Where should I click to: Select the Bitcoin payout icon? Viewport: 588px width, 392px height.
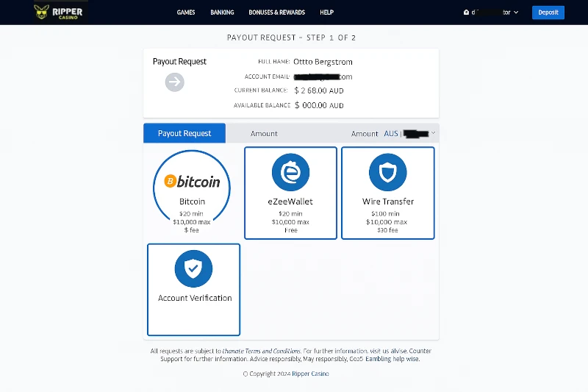point(192,181)
